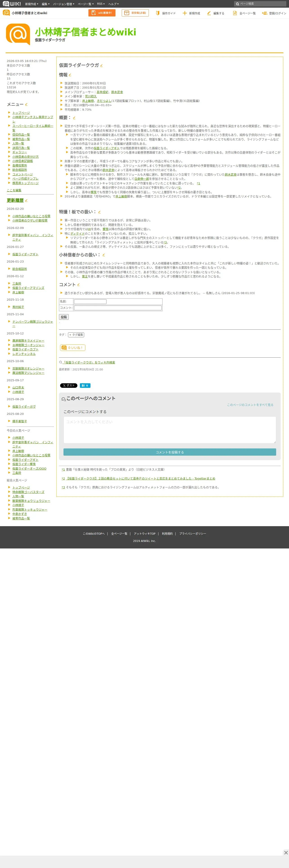Open 総合相談所 link in メニュー
The height and width of the screenshot is (868, 289).
coord(20,170)
